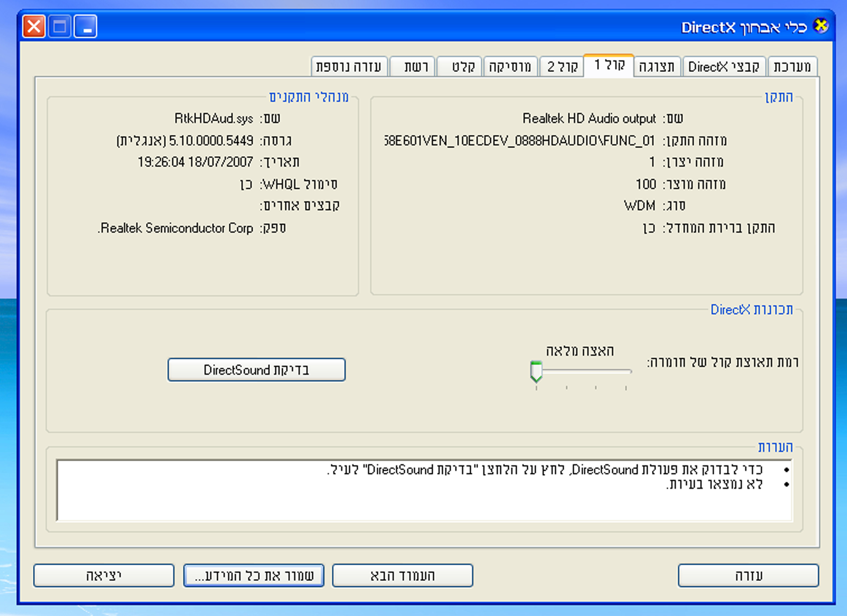Minimize the DirectX diagnostic window
This screenshot has height=616, width=847.
(x=85, y=26)
